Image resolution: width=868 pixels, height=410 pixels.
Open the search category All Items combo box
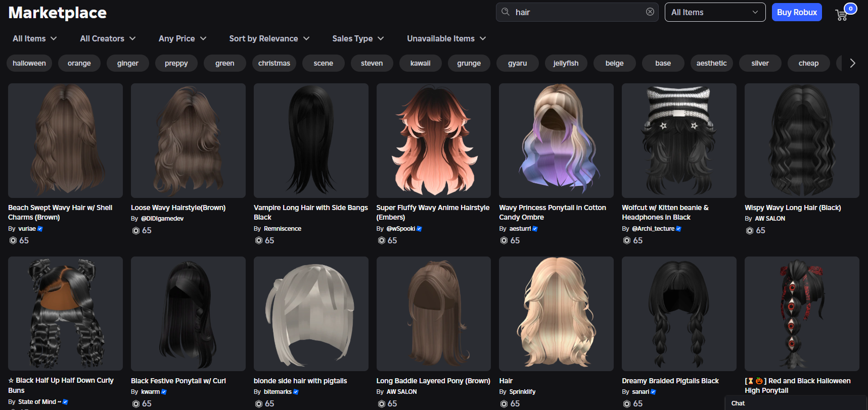pos(715,12)
